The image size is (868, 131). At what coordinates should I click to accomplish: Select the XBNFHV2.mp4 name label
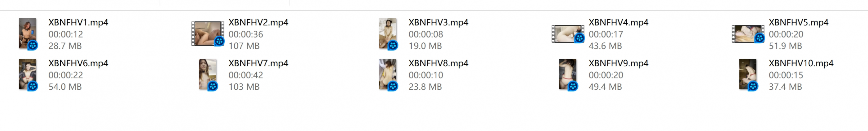(x=258, y=22)
